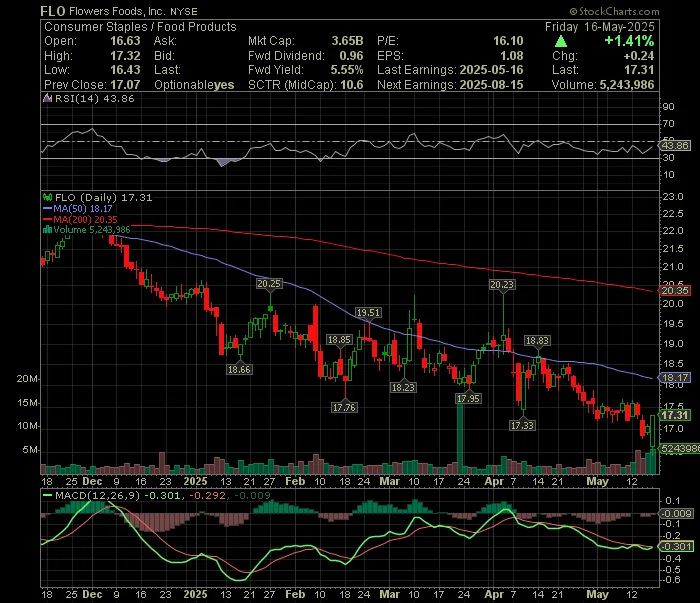This screenshot has width=700, height=603.
Task: Click the 5M volume axis label
Action: 30,450
